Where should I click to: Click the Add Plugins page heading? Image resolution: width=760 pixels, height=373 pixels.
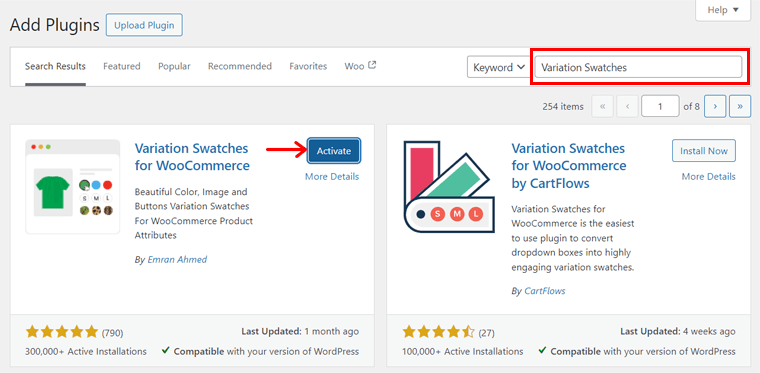pyautogui.click(x=54, y=25)
